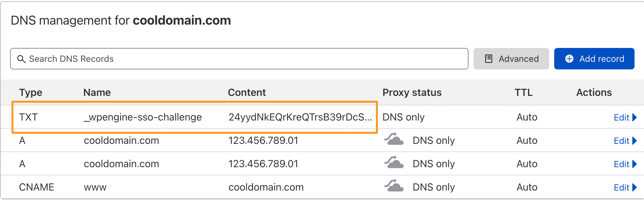Screen dimensions: 644x200
Task: Expand Edit arrow for first A record
Action: [x=635, y=141]
